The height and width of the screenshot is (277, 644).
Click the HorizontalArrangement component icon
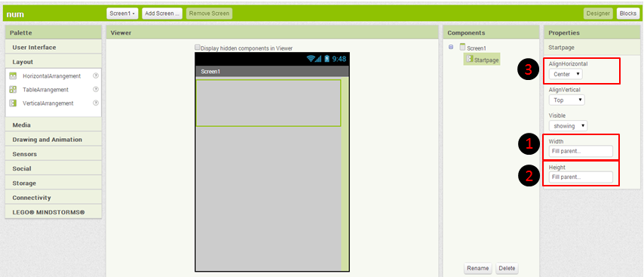(x=13, y=76)
